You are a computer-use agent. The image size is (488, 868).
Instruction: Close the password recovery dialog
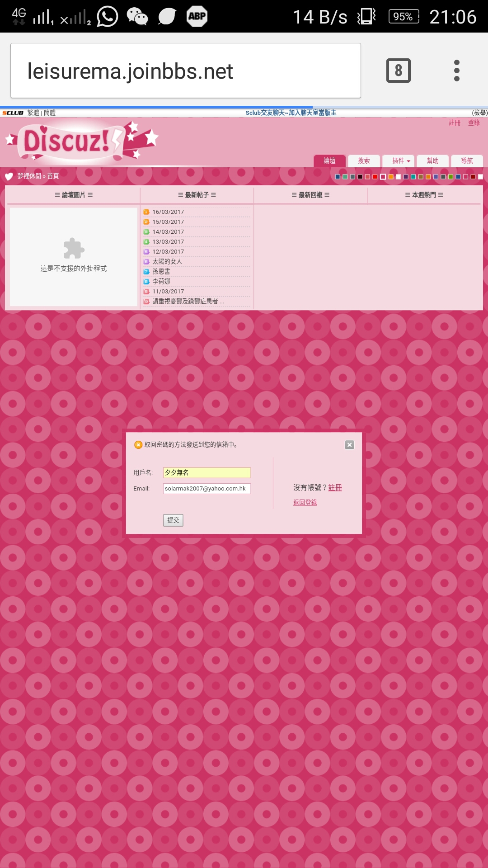pyautogui.click(x=349, y=445)
